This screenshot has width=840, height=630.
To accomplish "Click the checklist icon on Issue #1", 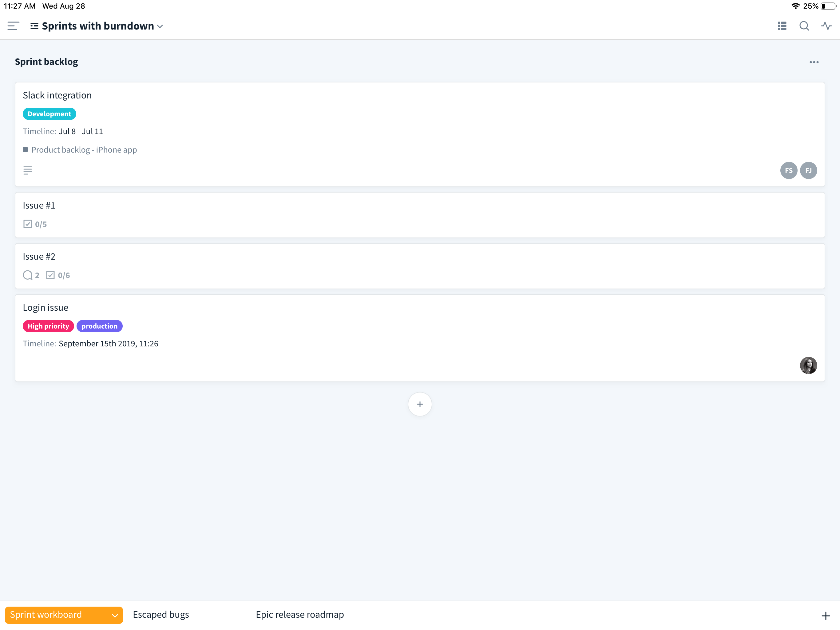I will [27, 224].
